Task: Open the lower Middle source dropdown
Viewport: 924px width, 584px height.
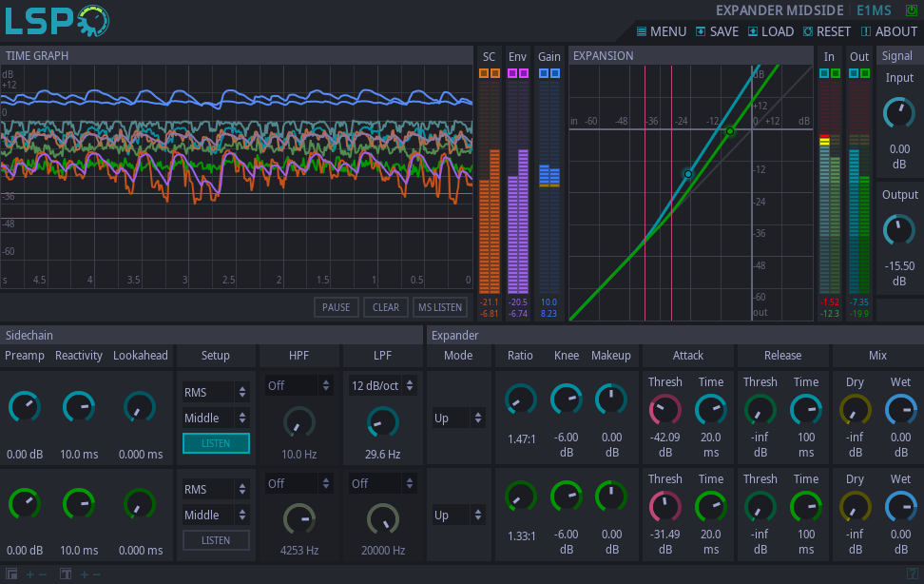Action: pos(216,515)
